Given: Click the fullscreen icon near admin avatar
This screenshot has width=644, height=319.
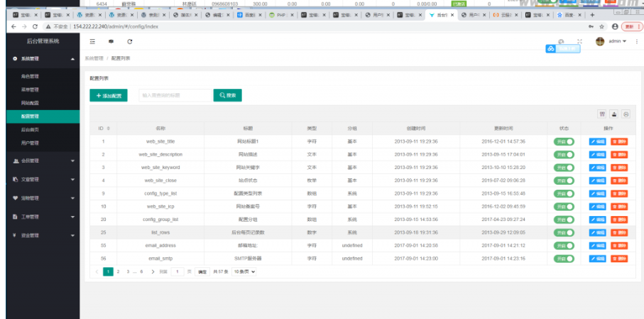Looking at the screenshot, I should click(580, 41).
